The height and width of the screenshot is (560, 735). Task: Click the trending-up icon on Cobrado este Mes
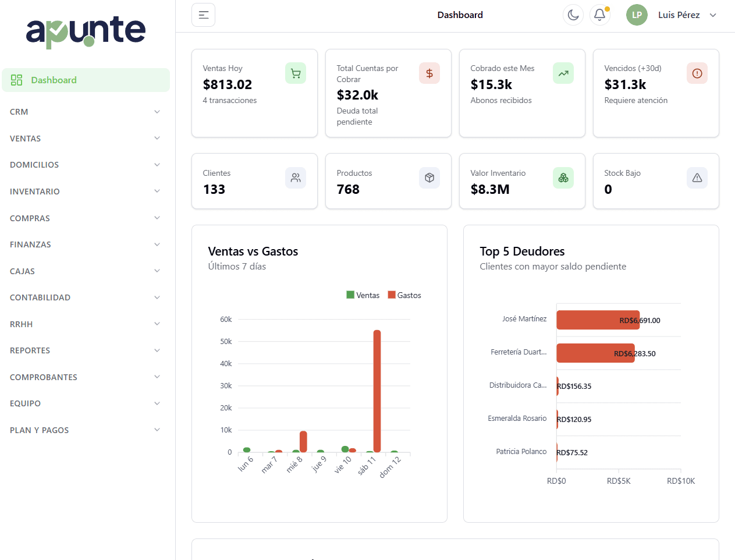pyautogui.click(x=563, y=73)
